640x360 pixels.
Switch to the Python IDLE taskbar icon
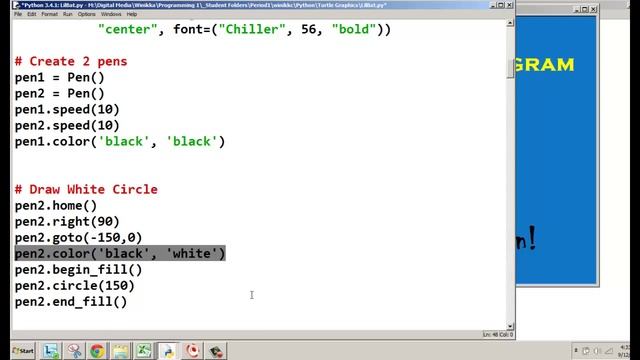(x=168, y=351)
